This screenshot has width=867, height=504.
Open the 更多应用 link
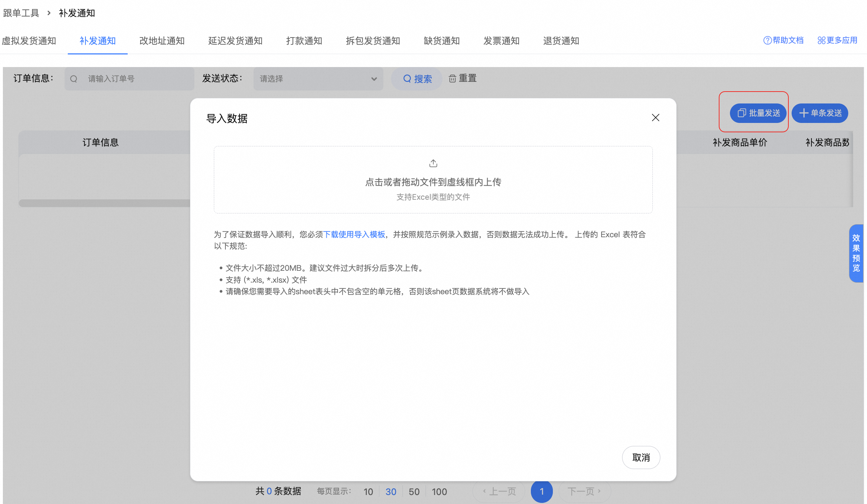click(837, 40)
